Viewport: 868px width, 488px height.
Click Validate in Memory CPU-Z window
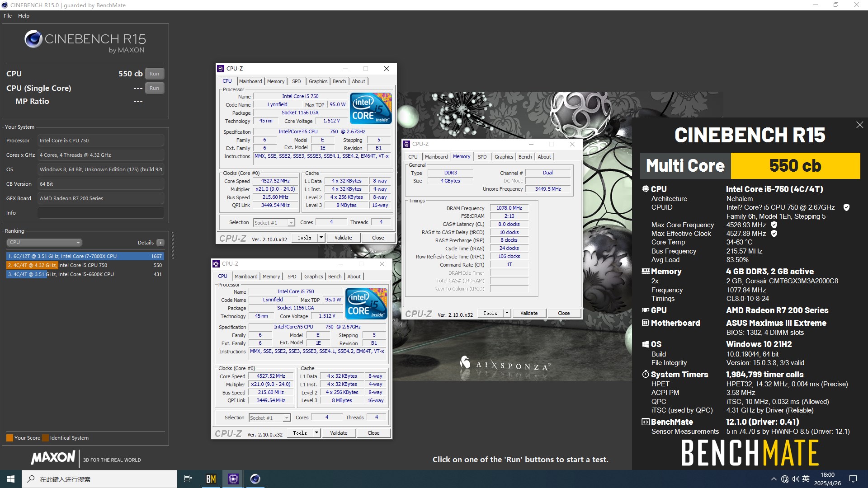[x=529, y=313]
